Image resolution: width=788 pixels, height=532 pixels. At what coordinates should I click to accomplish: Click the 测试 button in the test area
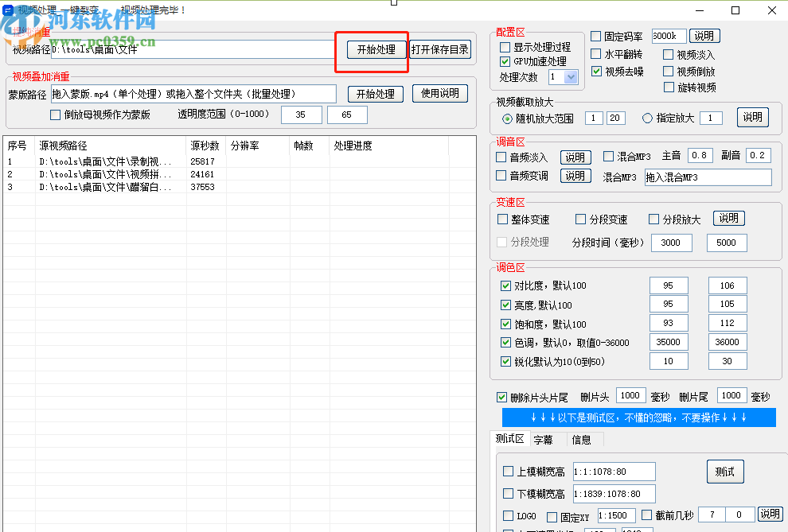click(725, 471)
